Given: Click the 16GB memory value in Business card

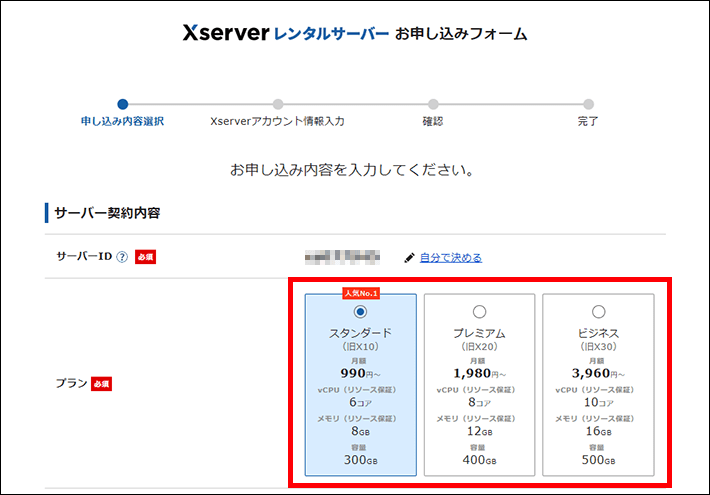Looking at the screenshot, I should pos(599,431).
